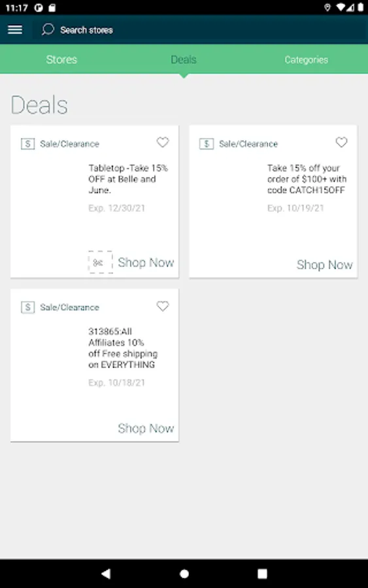This screenshot has width=368, height=588.
Task: Click the coupon scissors icon on Tabletop deal
Action: click(100, 262)
